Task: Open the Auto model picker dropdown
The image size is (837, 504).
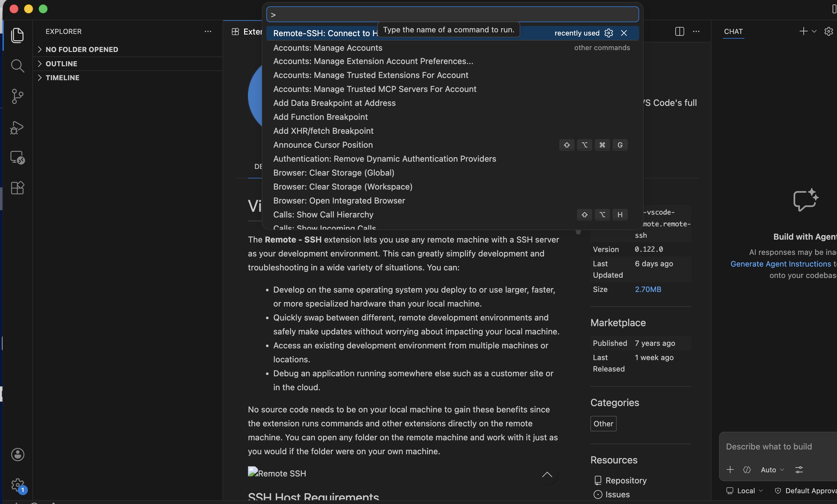Action: [x=772, y=470]
